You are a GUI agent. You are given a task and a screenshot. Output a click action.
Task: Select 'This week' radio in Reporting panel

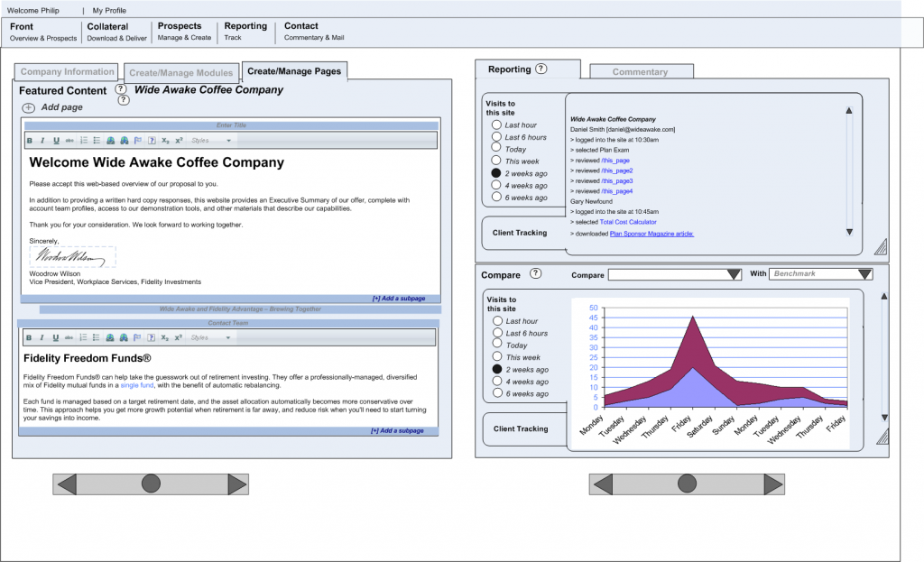(496, 161)
